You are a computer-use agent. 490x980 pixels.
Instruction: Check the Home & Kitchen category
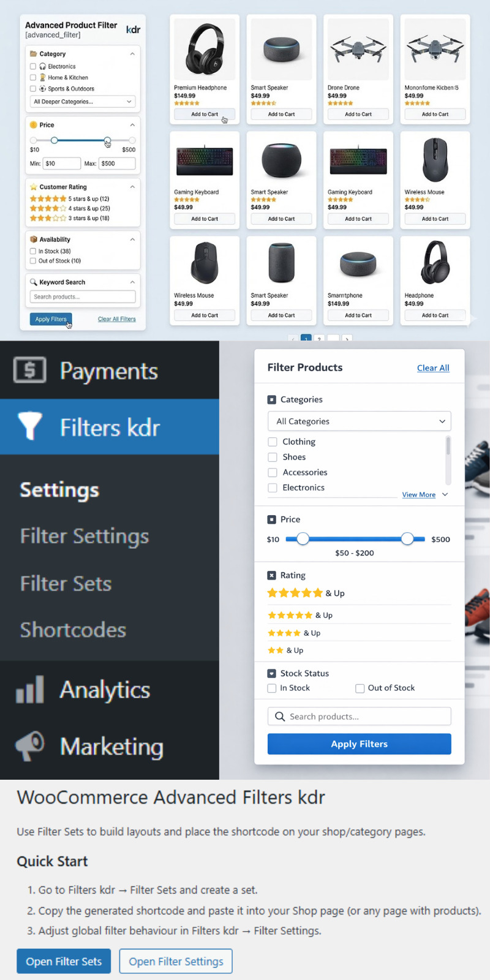pyautogui.click(x=33, y=78)
